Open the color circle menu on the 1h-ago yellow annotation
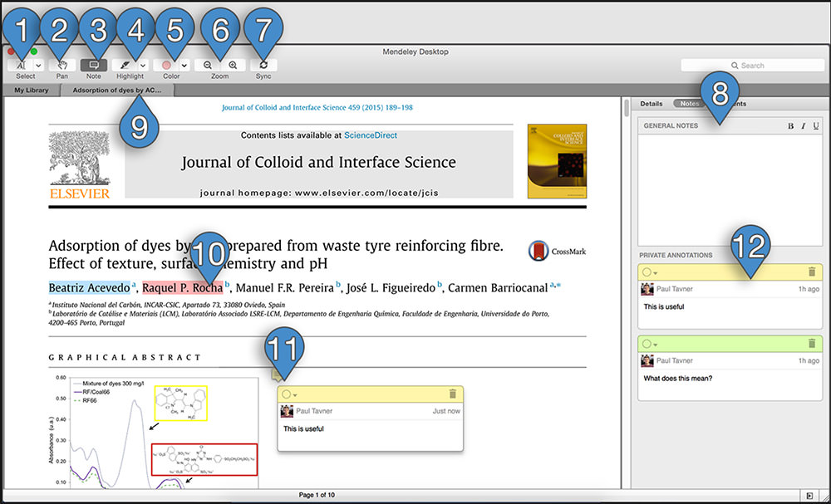831x504 pixels. point(649,272)
